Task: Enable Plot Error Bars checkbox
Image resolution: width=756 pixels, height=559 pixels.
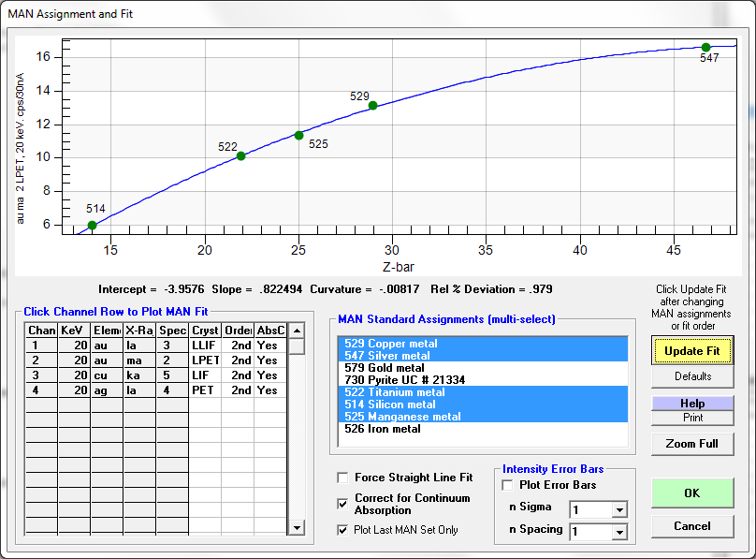Action: (x=508, y=485)
